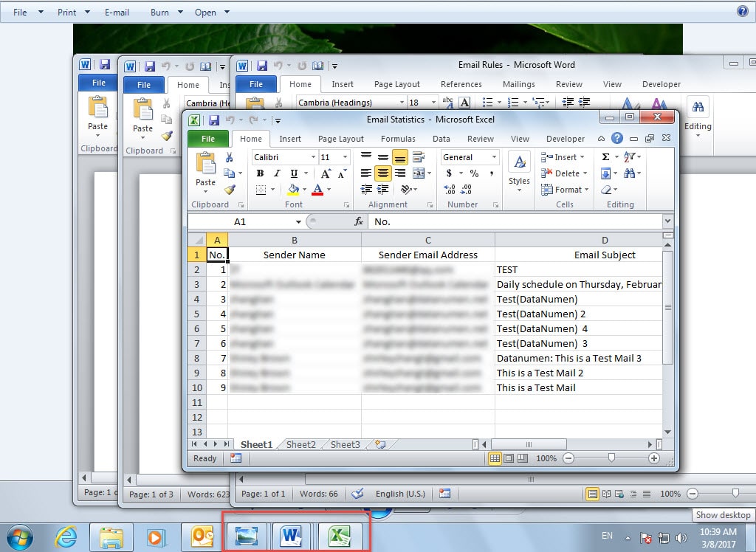The image size is (756, 552).
Task: Click the Copy icon in Excel clipboard group
Action: click(x=229, y=173)
